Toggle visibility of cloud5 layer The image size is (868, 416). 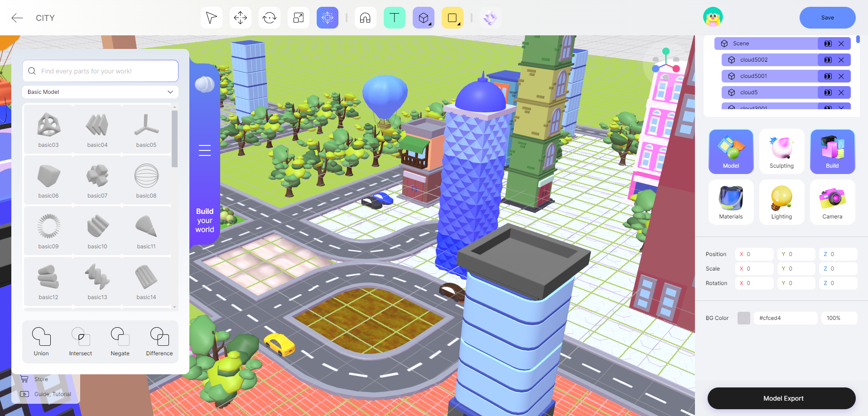point(828,92)
